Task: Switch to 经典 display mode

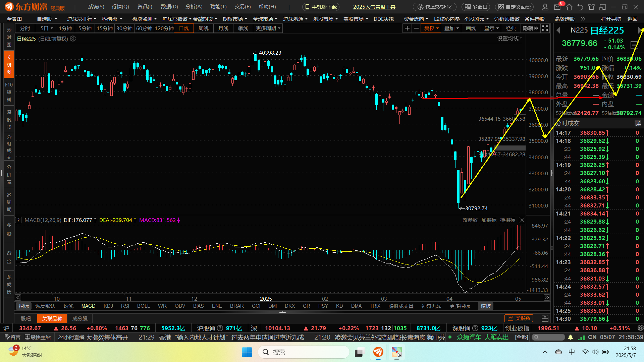Action: pyautogui.click(x=511, y=28)
